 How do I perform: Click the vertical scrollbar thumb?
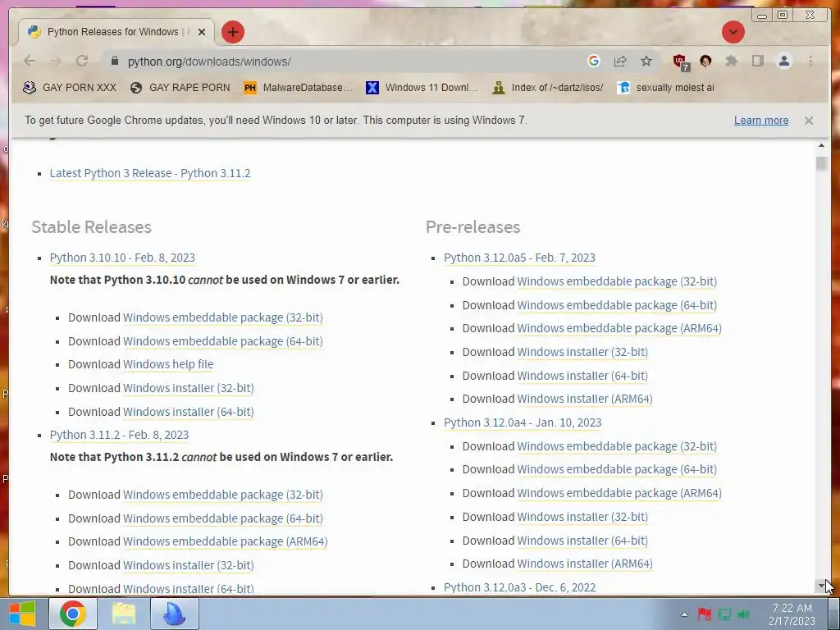click(x=821, y=163)
